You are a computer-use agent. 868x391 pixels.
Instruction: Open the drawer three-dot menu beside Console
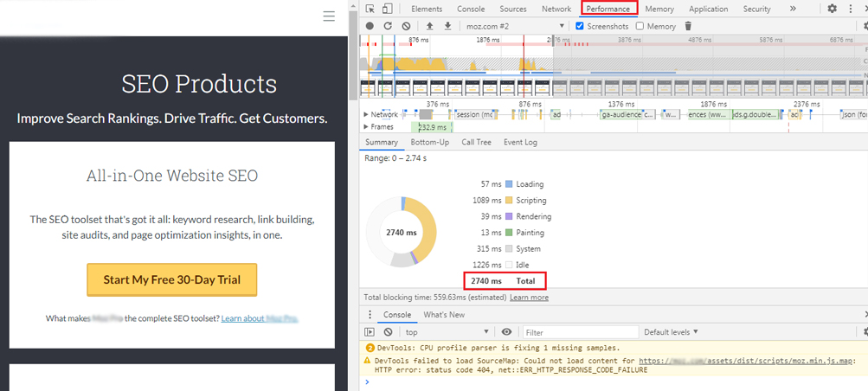370,315
